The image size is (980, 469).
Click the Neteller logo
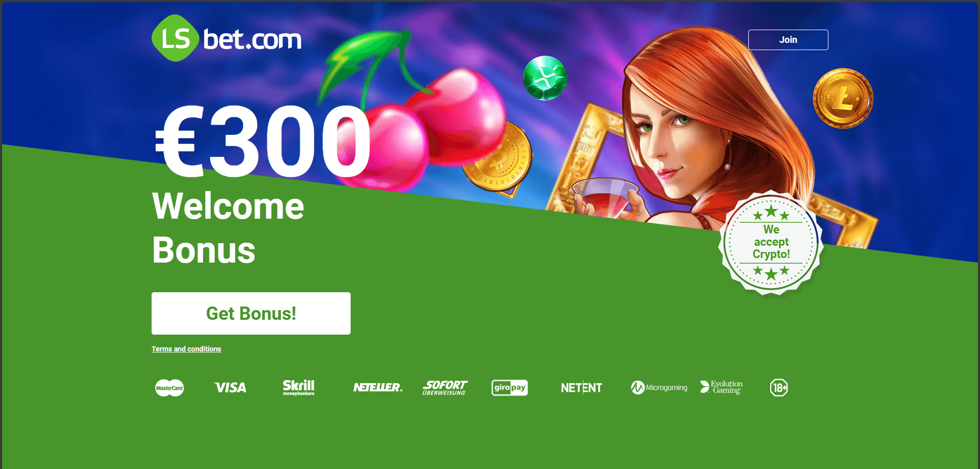click(x=378, y=387)
